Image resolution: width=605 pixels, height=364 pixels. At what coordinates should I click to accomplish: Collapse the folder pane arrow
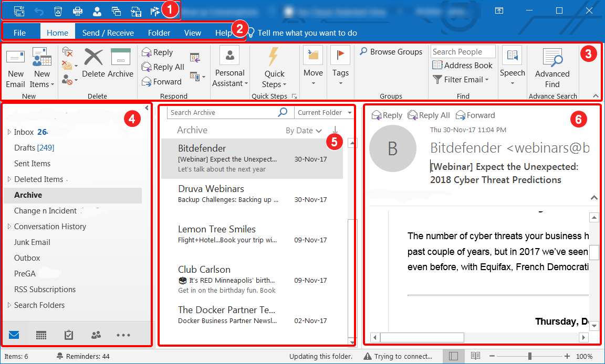click(x=147, y=108)
